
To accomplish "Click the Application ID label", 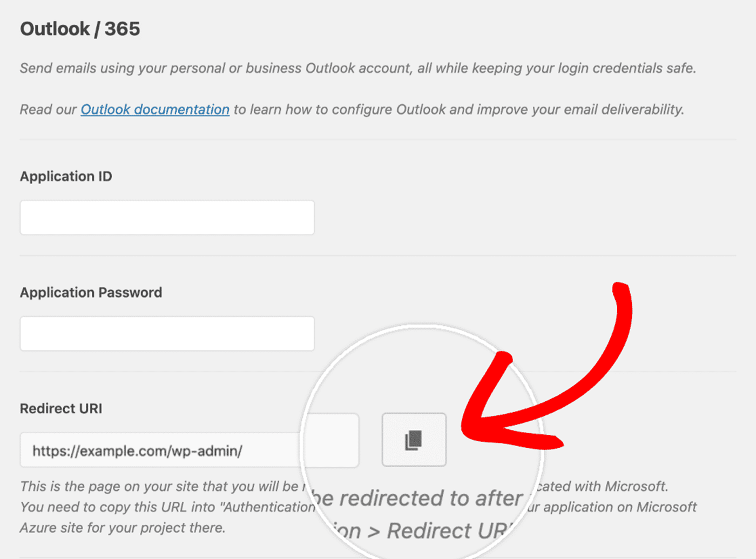I will [x=66, y=177].
